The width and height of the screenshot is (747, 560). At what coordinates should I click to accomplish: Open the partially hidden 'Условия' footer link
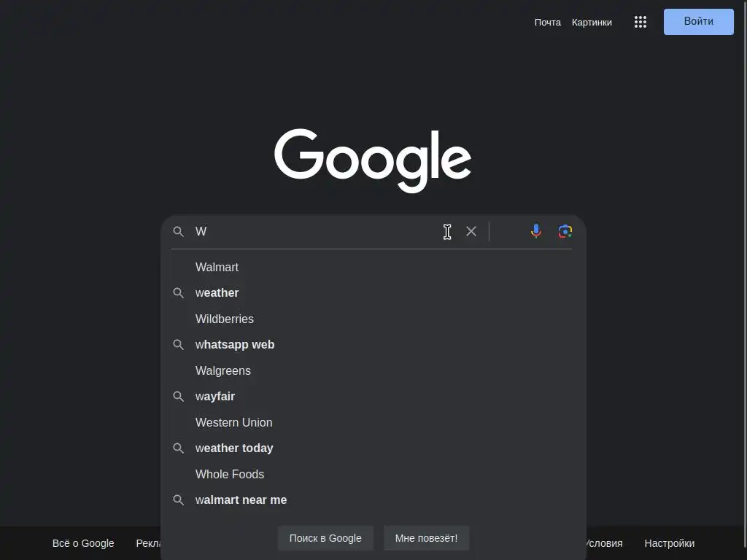[605, 543]
